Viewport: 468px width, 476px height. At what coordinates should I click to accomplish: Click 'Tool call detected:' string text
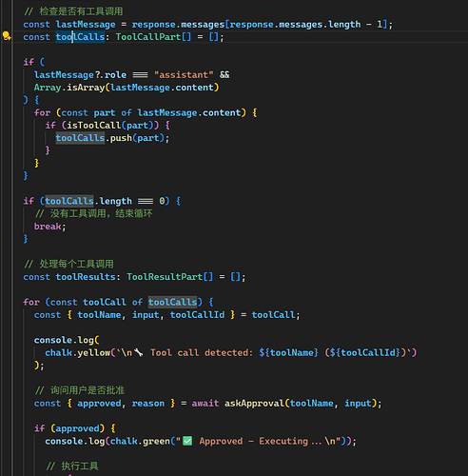(202, 352)
